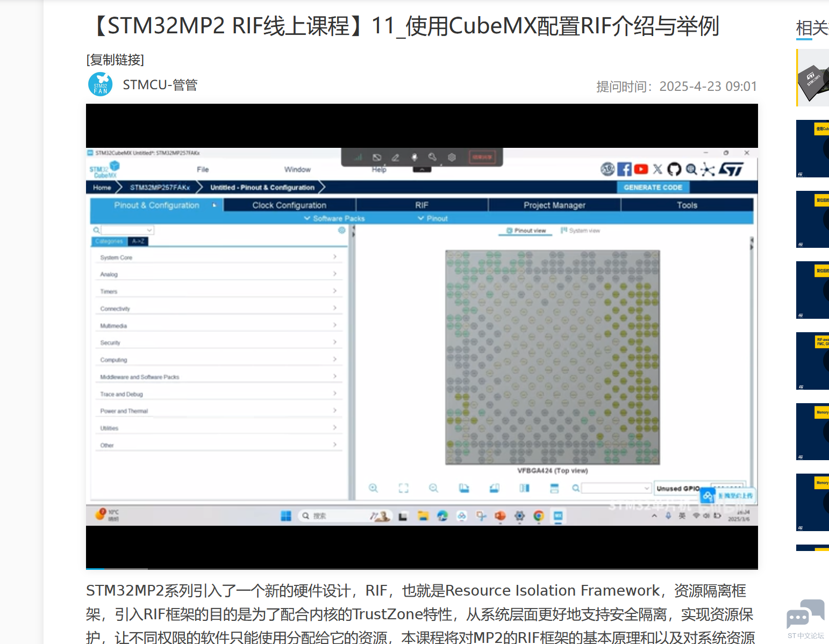Open the peripheral search dropdown in left panel
Viewport: 829px width, 644px height.
127,230
